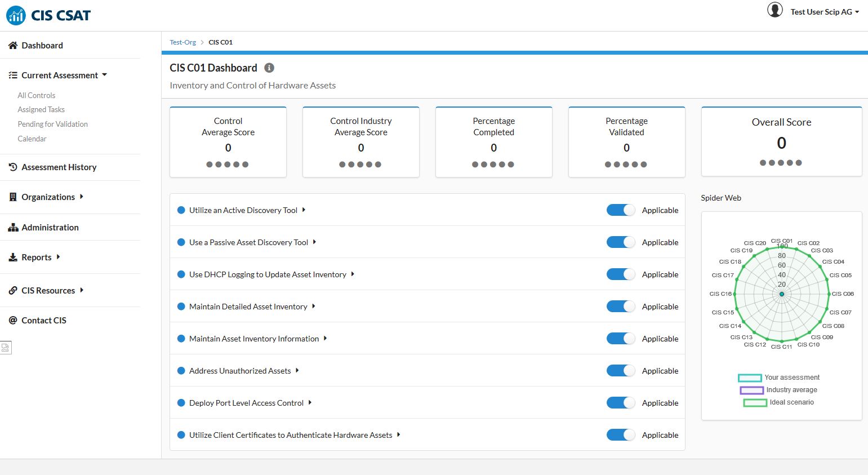This screenshot has width=868, height=475.
Task: Click blue dot beside Deploy Port Level Access Control
Action: coord(181,403)
